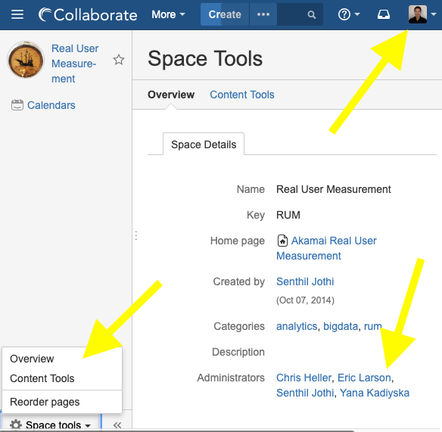Click the sidebar resize handle dots
The image size is (442, 432).
136,236
